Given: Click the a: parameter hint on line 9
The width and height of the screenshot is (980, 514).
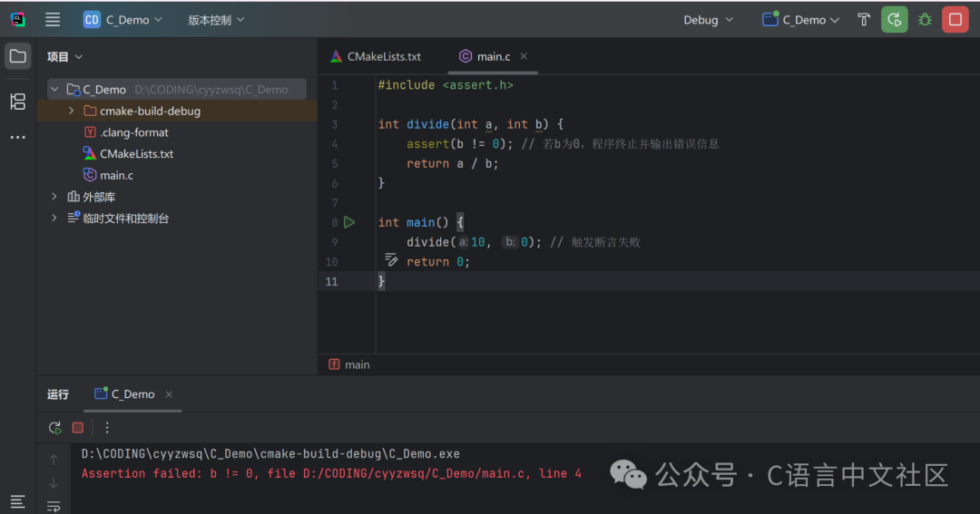Looking at the screenshot, I should click(x=463, y=242).
